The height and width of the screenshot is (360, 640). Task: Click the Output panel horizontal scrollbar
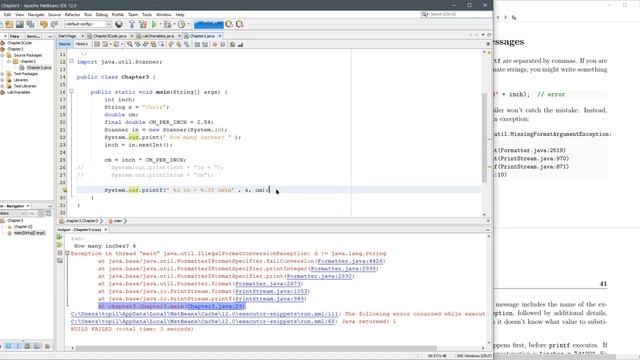tap(256, 348)
